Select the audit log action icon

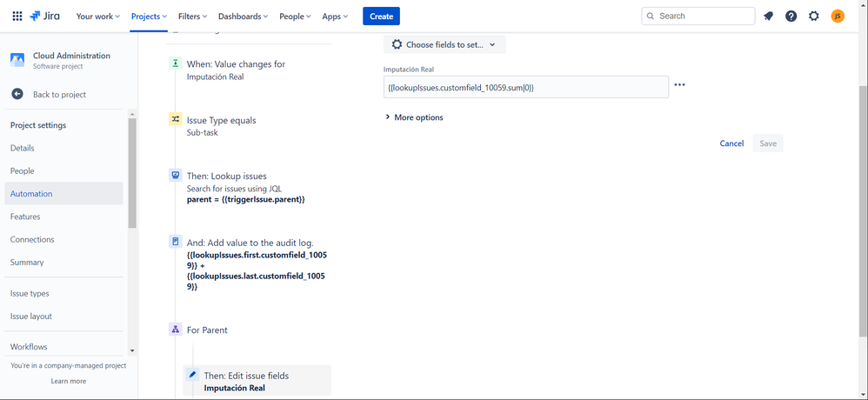click(175, 242)
